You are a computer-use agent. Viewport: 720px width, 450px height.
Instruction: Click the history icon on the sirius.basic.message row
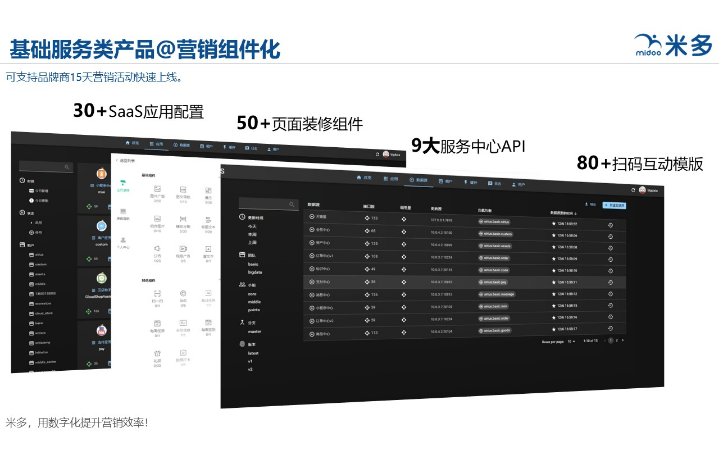[611, 294]
